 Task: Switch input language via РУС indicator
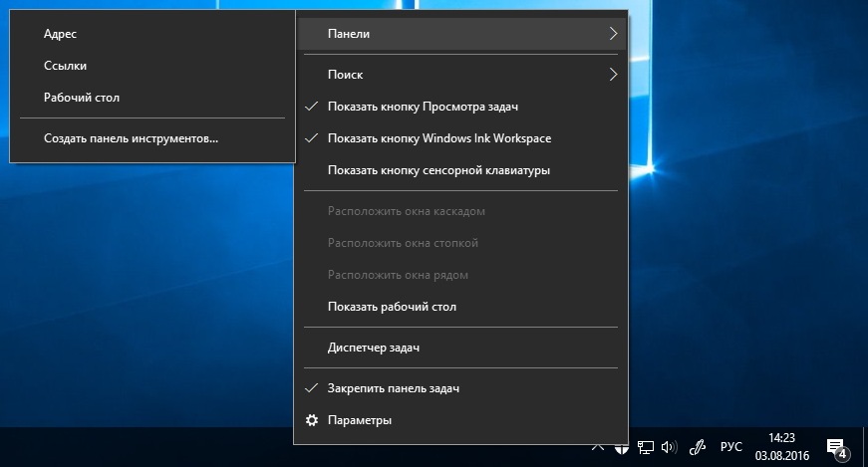731,446
